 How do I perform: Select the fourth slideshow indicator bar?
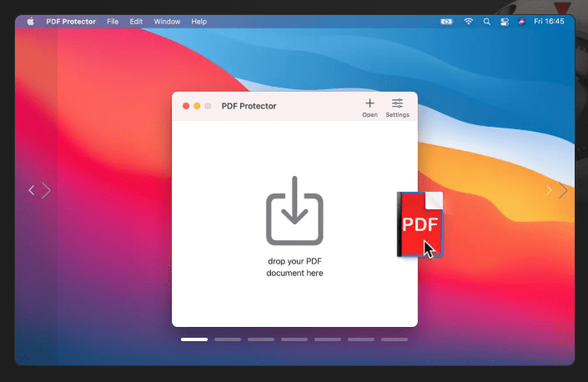pyautogui.click(x=294, y=339)
